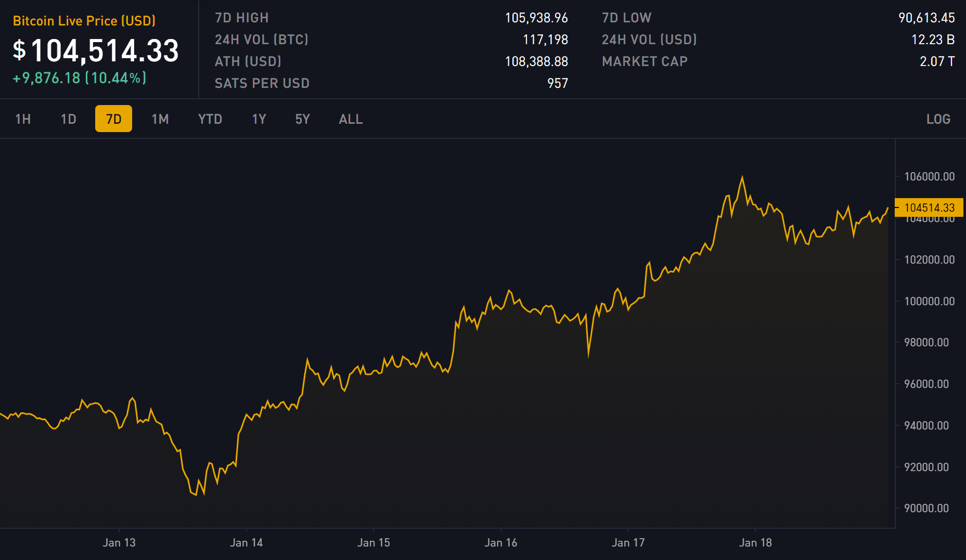Image resolution: width=966 pixels, height=560 pixels.
Task: Click the 100000.00 price axis label
Action: 929,301
